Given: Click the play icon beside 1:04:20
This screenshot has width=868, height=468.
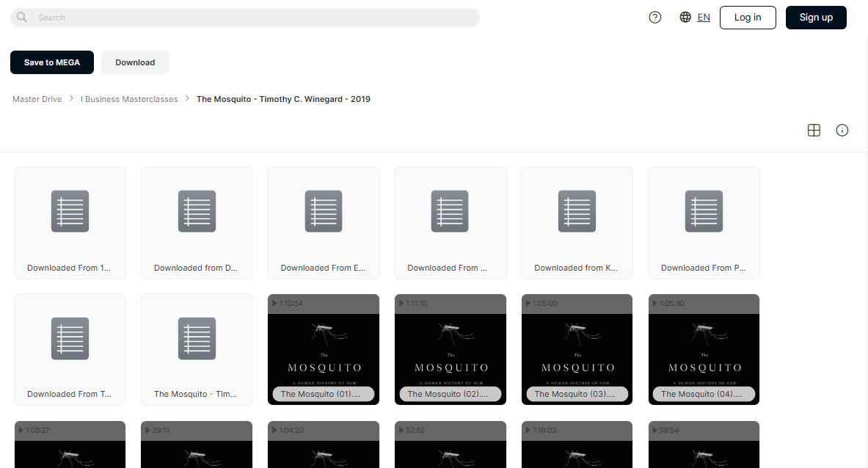Looking at the screenshot, I should pos(274,430).
